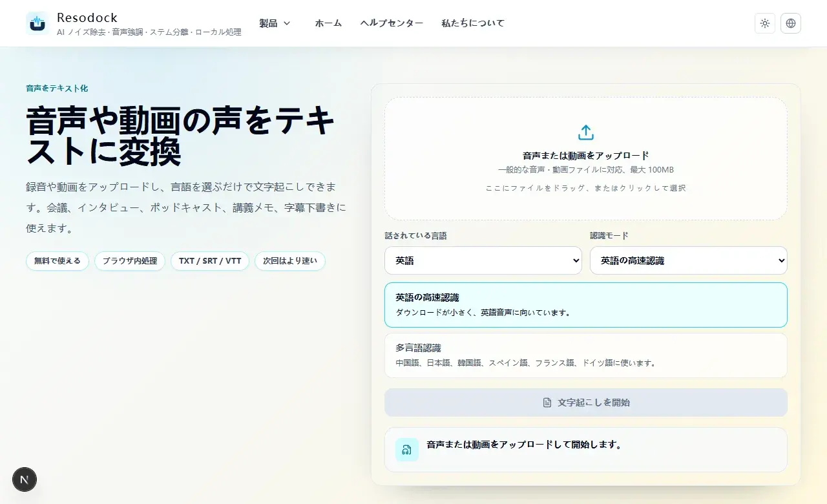Viewport: 827px width, 504px height.
Task: Click the upload drop zone area
Action: tap(586, 159)
